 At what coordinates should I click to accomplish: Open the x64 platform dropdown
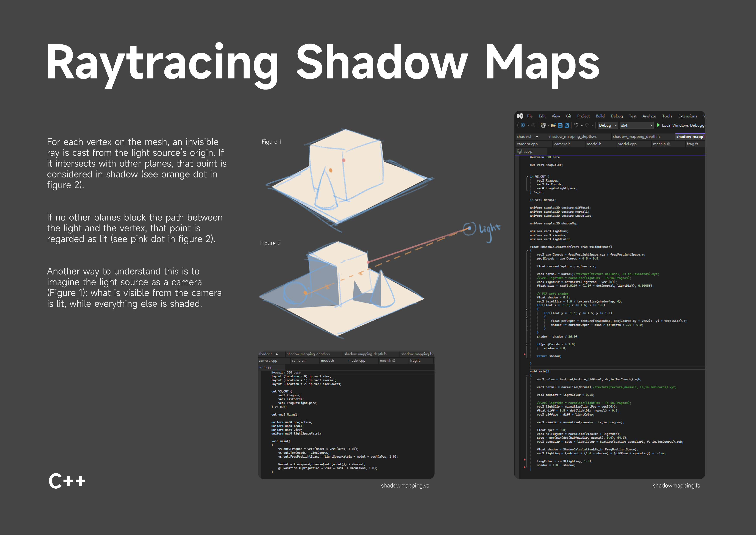click(652, 126)
